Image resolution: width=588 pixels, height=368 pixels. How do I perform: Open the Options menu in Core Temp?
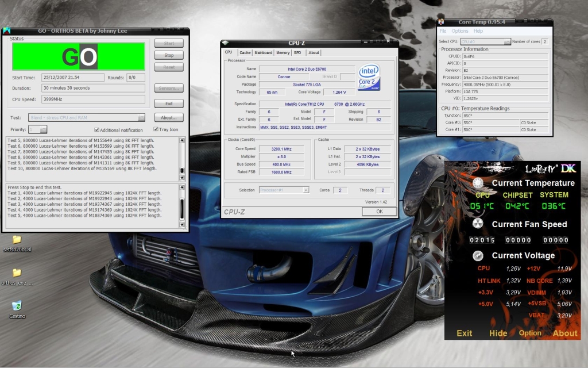tap(460, 31)
